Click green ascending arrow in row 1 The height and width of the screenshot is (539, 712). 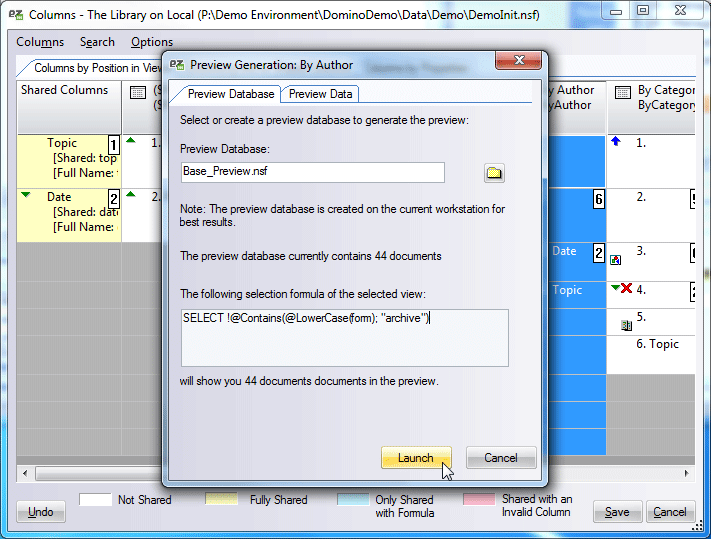(131, 140)
